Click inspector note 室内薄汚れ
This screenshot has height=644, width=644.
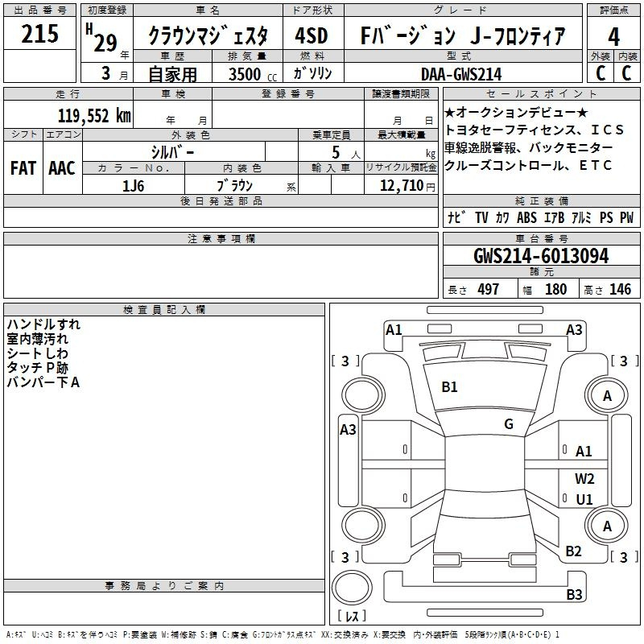pyautogui.click(x=37, y=339)
